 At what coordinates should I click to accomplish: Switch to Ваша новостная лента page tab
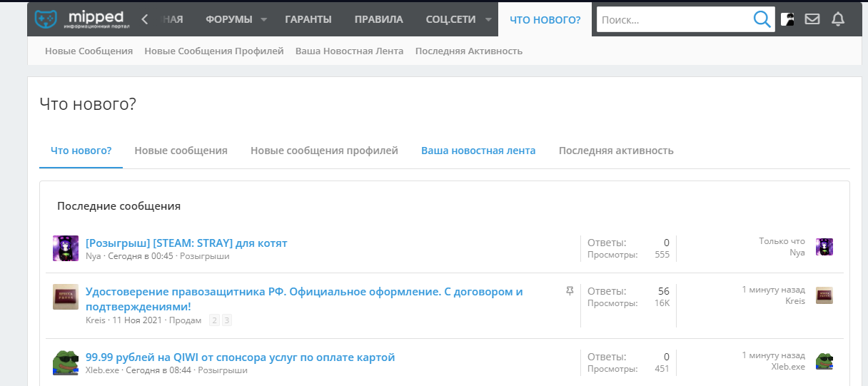click(x=478, y=151)
